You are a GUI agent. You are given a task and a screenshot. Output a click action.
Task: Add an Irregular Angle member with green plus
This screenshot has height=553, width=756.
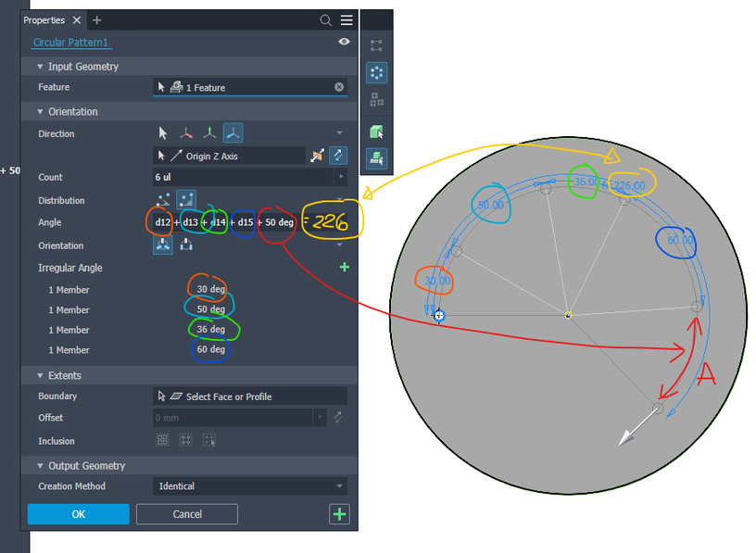[345, 267]
